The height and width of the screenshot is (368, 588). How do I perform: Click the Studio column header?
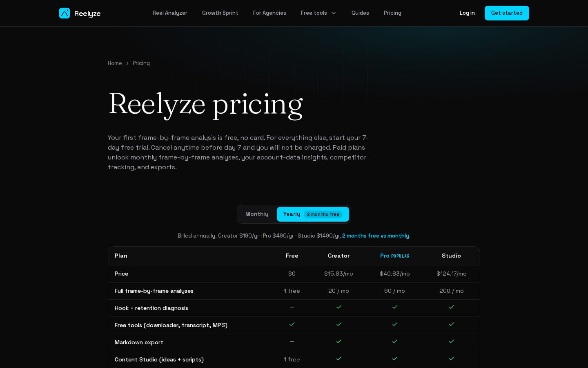[x=451, y=256]
